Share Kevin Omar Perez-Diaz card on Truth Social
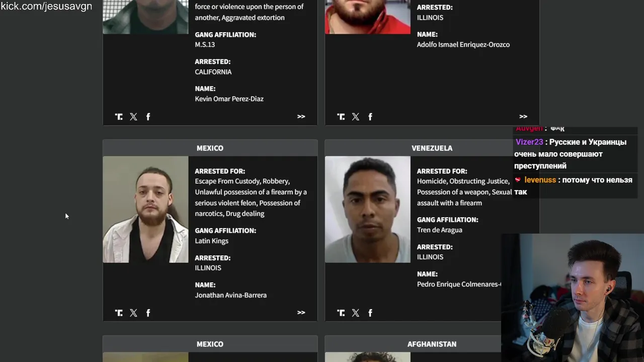 (119, 117)
